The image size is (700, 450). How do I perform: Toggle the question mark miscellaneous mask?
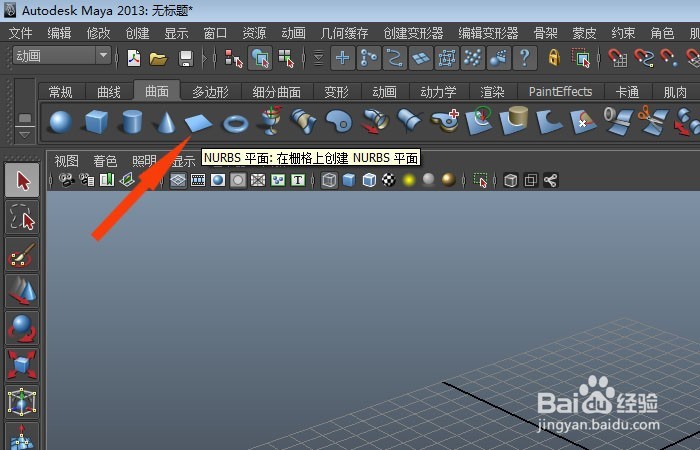[x=525, y=58]
